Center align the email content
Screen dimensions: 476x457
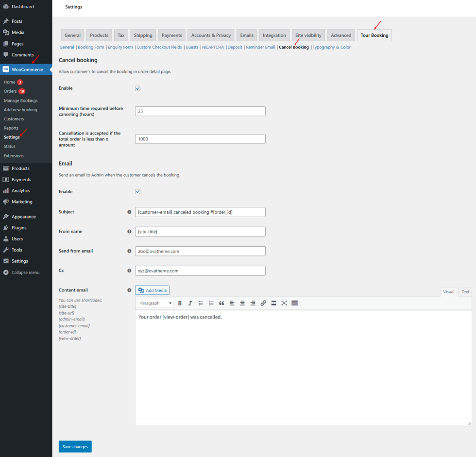(242, 303)
